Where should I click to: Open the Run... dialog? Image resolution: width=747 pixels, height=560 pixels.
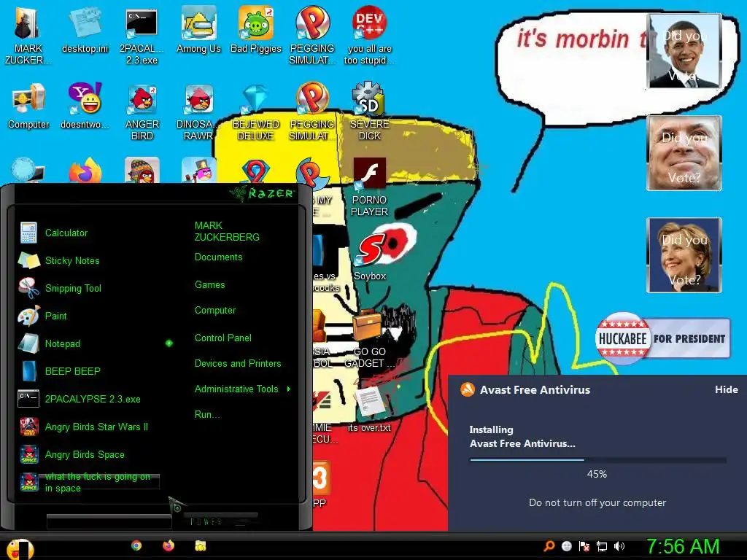coord(207,415)
